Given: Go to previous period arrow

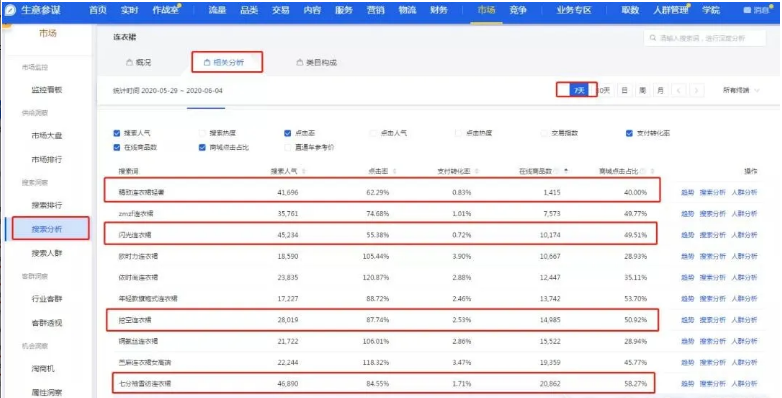Looking at the screenshot, I should point(678,90).
